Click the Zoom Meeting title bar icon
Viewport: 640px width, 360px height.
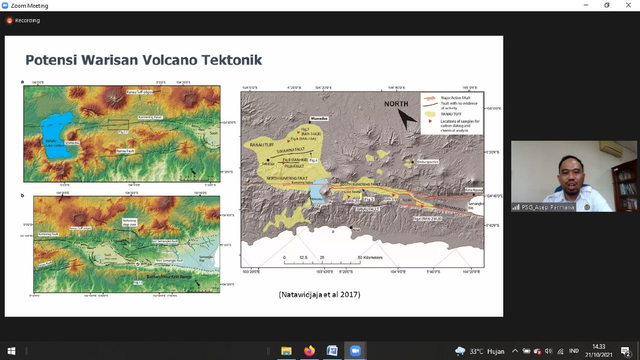pos(5,6)
